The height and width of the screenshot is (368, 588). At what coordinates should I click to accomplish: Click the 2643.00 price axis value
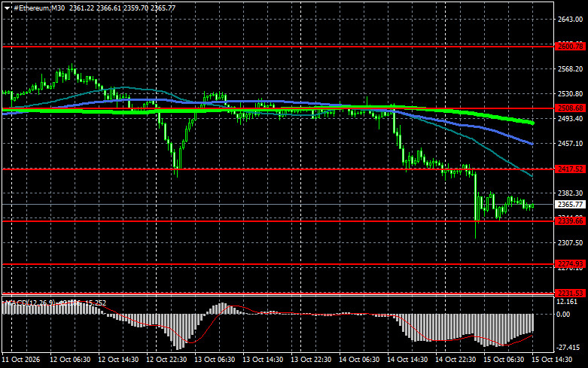[570, 20]
